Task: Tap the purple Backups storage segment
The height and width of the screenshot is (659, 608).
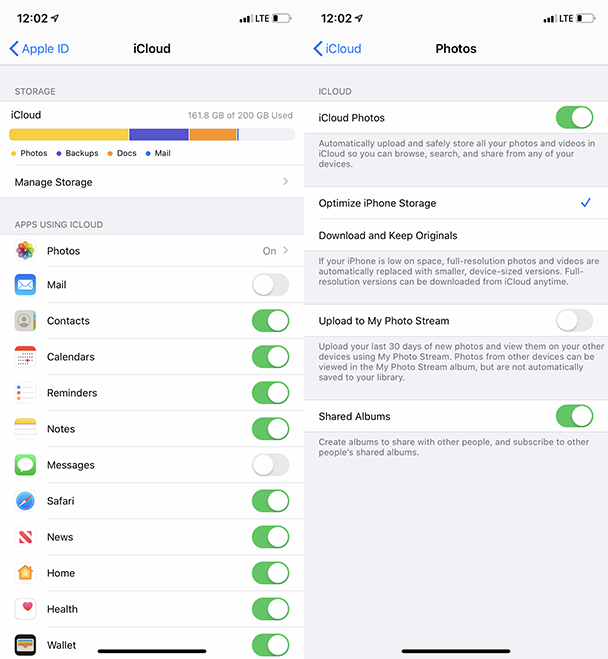Action: pyautogui.click(x=159, y=134)
